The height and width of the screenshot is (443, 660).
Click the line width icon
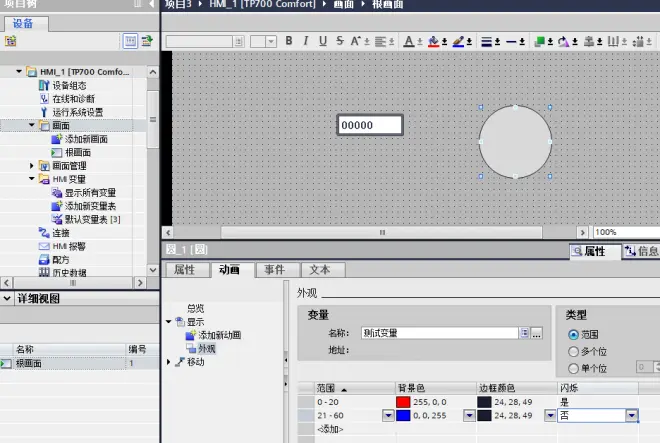click(x=487, y=41)
